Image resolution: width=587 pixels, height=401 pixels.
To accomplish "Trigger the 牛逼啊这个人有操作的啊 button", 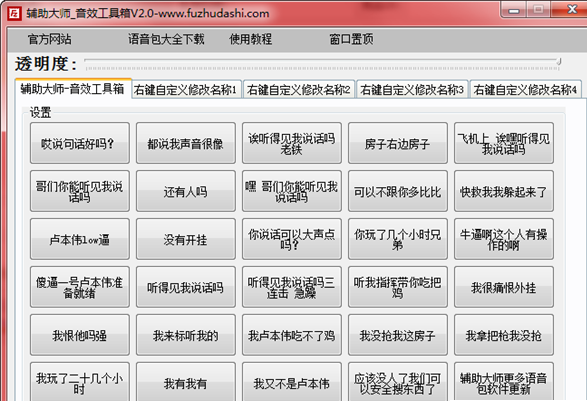I will [504, 239].
